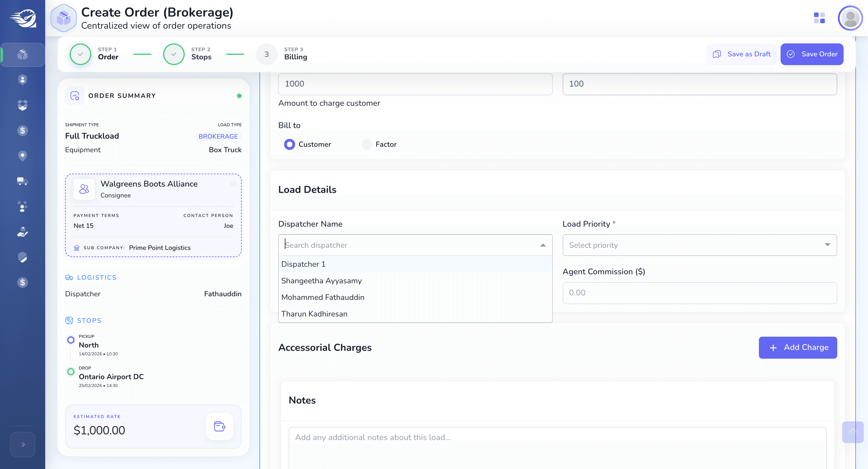Click the people group sidebar icon
The height and width of the screenshot is (469, 868).
coord(23,206)
